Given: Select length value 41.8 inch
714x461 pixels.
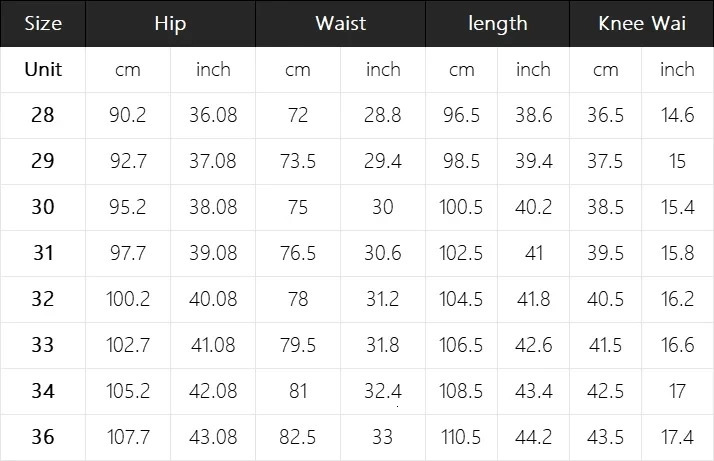Looking at the screenshot, I should pyautogui.click(x=533, y=299).
